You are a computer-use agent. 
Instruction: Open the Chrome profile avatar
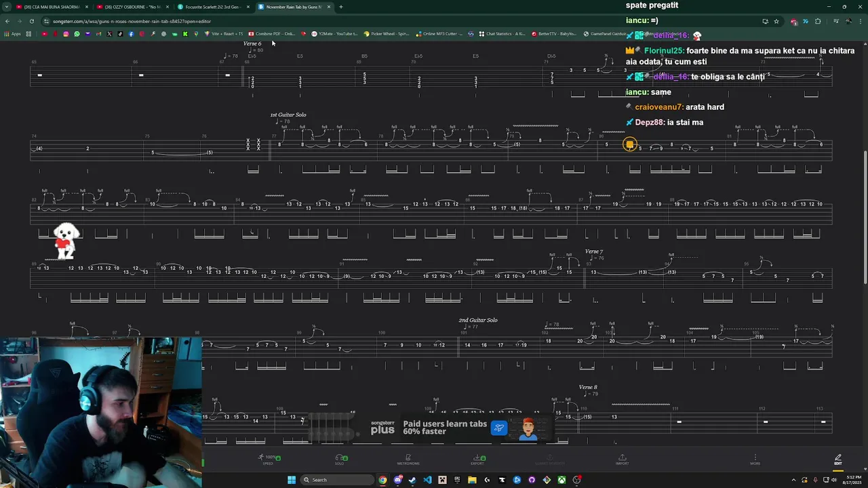848,21
